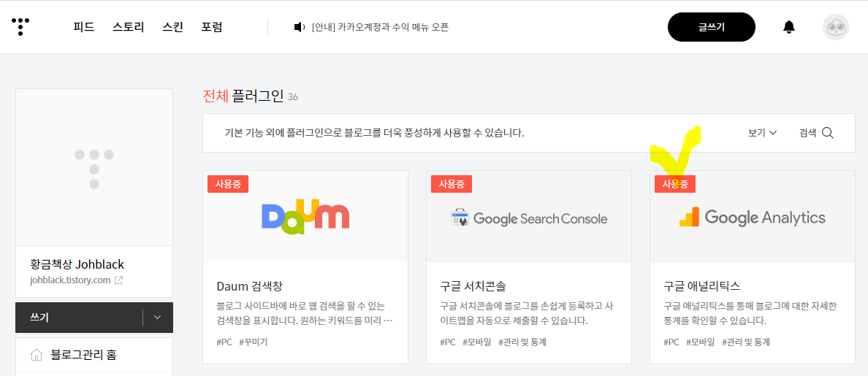Screen dimensions: 868x376
Task: Open the notifications bell
Action: (789, 26)
